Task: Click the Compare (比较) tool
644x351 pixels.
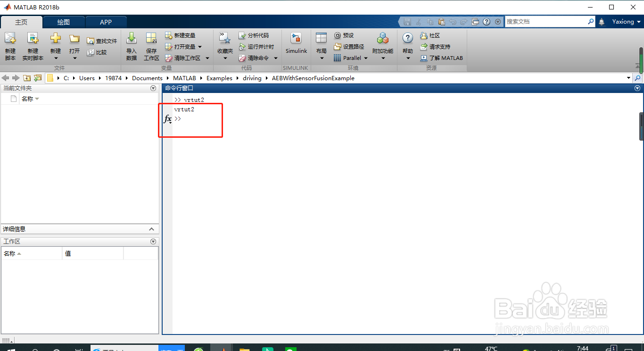Action: 97,52
